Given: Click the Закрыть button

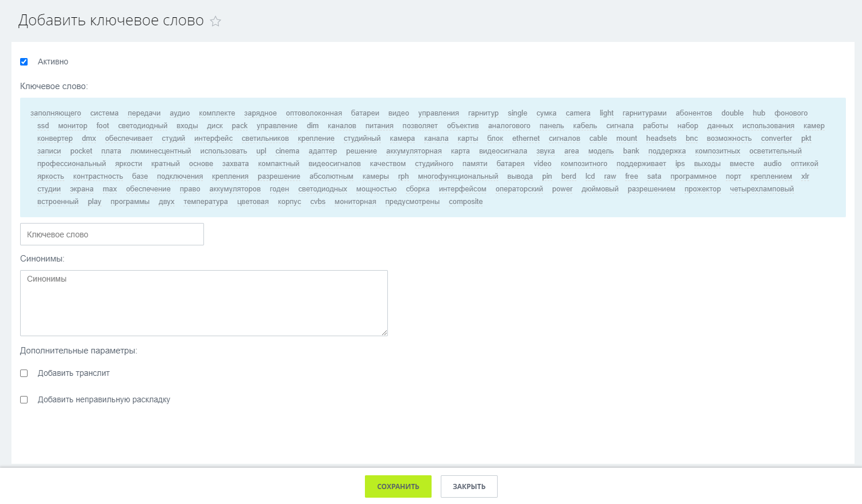Looking at the screenshot, I should pyautogui.click(x=469, y=486).
